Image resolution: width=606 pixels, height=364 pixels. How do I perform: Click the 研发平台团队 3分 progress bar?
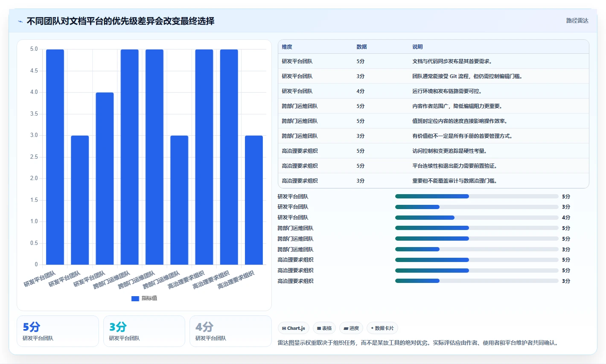click(477, 207)
